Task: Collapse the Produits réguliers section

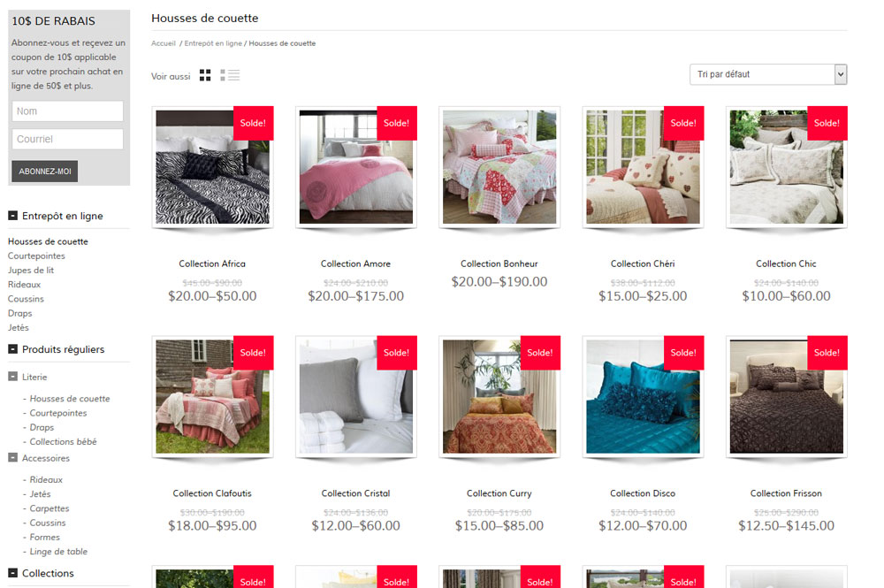Action: point(12,349)
